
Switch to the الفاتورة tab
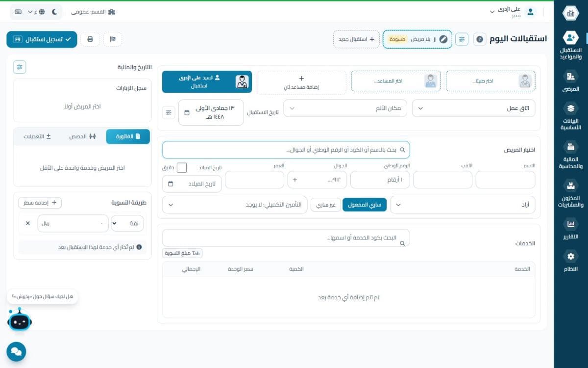(128, 136)
